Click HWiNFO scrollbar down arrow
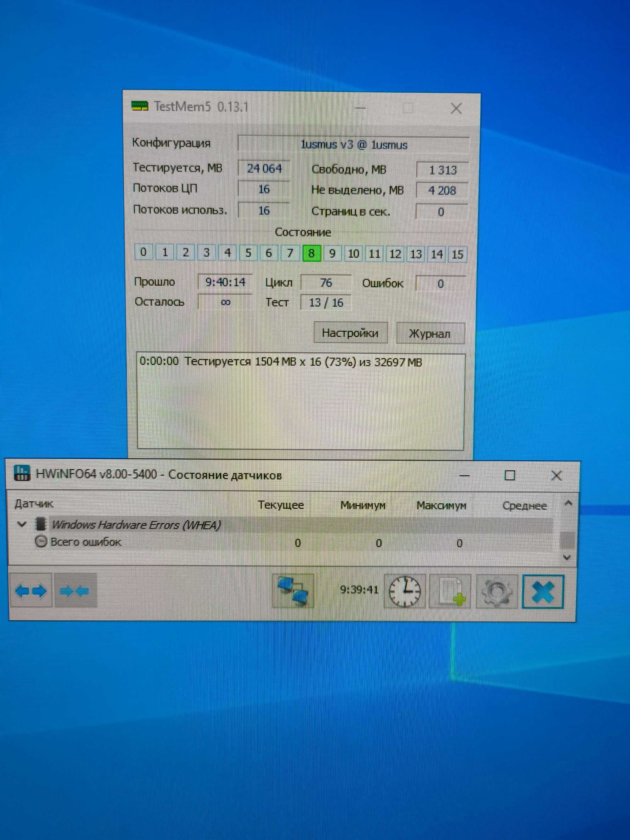The height and width of the screenshot is (840, 630). (x=567, y=557)
